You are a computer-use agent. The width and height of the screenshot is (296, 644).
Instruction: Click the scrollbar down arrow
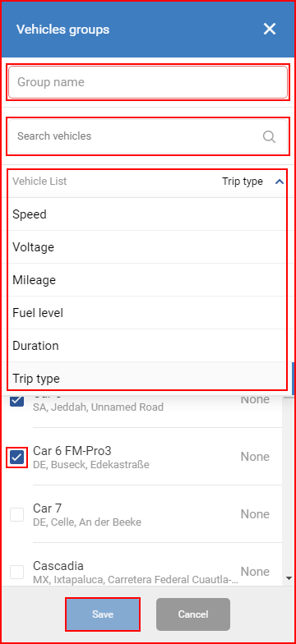click(289, 578)
